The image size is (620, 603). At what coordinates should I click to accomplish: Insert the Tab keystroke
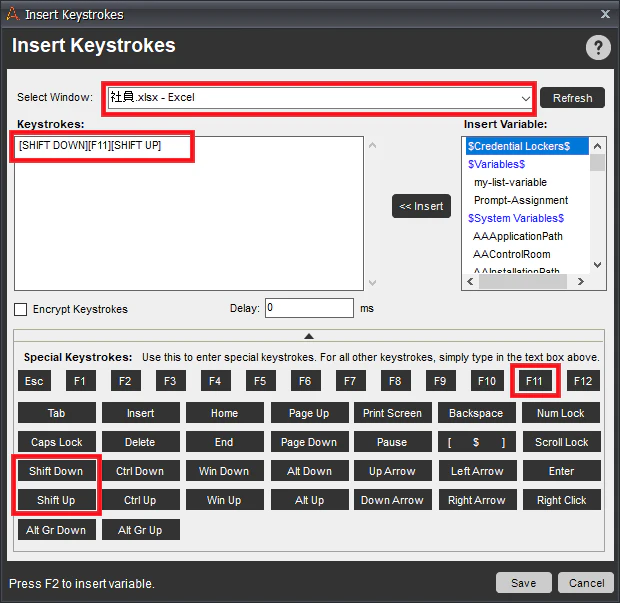57,413
